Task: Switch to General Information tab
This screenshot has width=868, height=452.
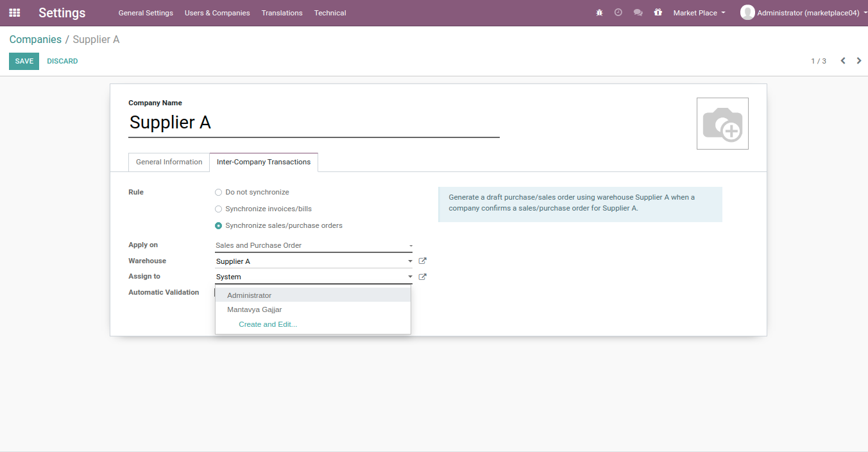Action: tap(169, 162)
